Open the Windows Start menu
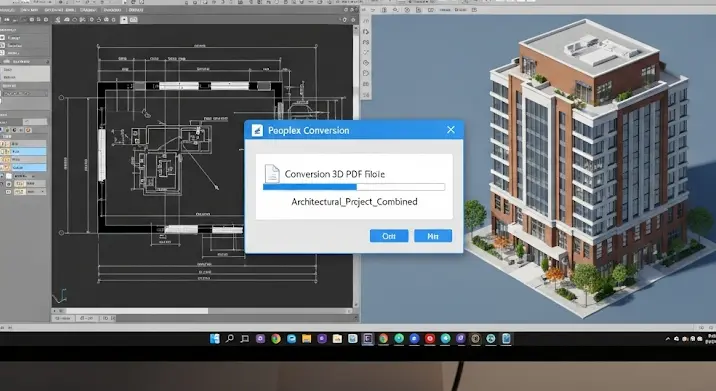This screenshot has height=391, width=716. 215,338
